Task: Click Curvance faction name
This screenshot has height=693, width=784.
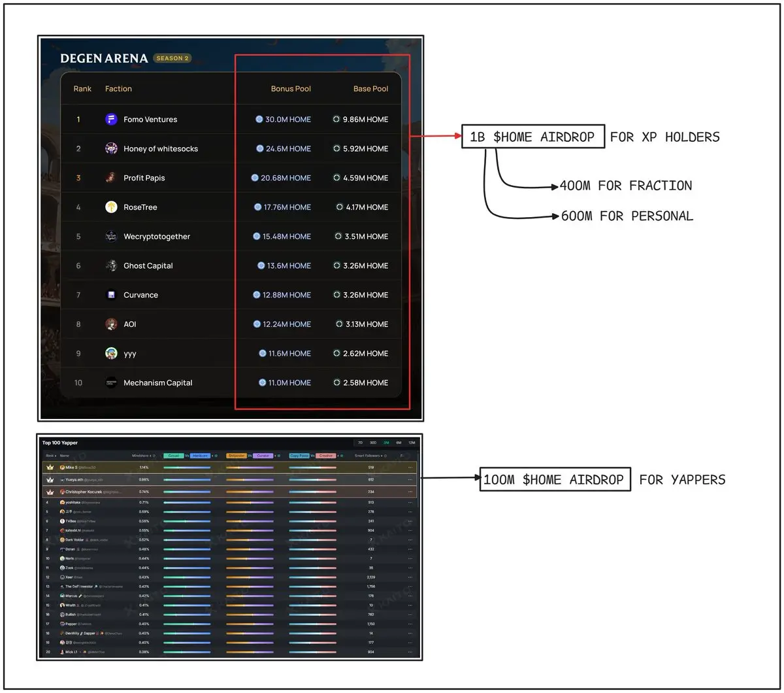Action: pyautogui.click(x=140, y=295)
